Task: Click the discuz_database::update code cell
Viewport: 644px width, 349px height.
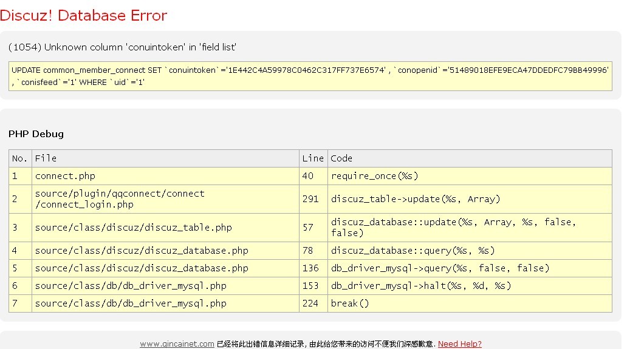Action: (x=470, y=228)
